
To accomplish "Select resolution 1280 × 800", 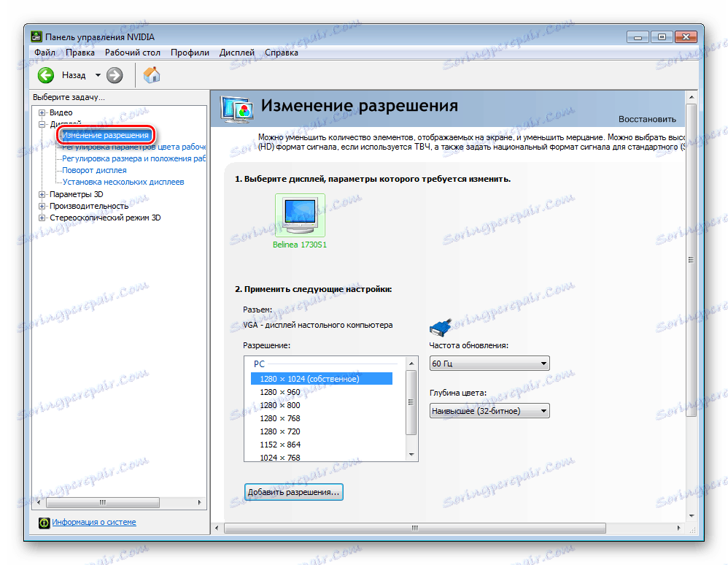I will pyautogui.click(x=280, y=405).
